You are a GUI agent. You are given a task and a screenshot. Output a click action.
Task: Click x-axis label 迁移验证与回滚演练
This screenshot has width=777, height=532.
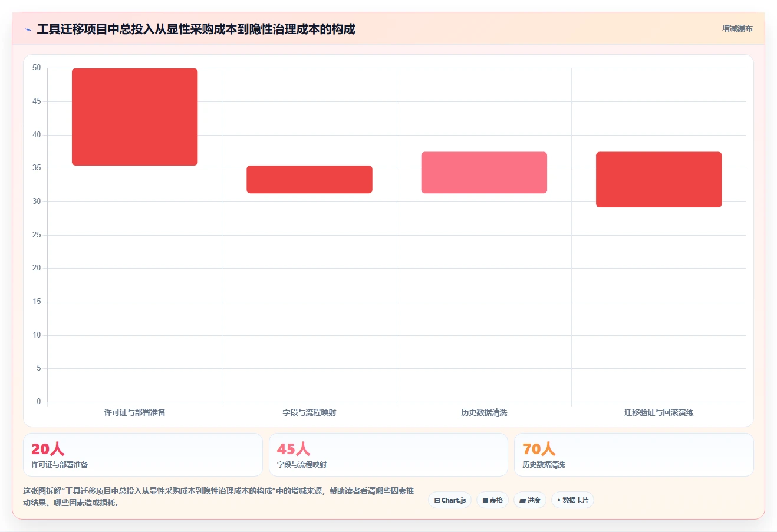(x=659, y=412)
